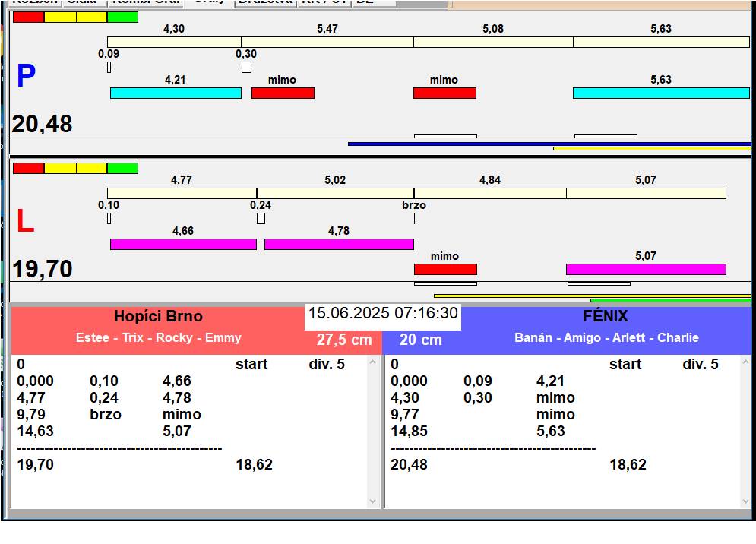Click the 27,5 cm jump height label

pyautogui.click(x=344, y=340)
